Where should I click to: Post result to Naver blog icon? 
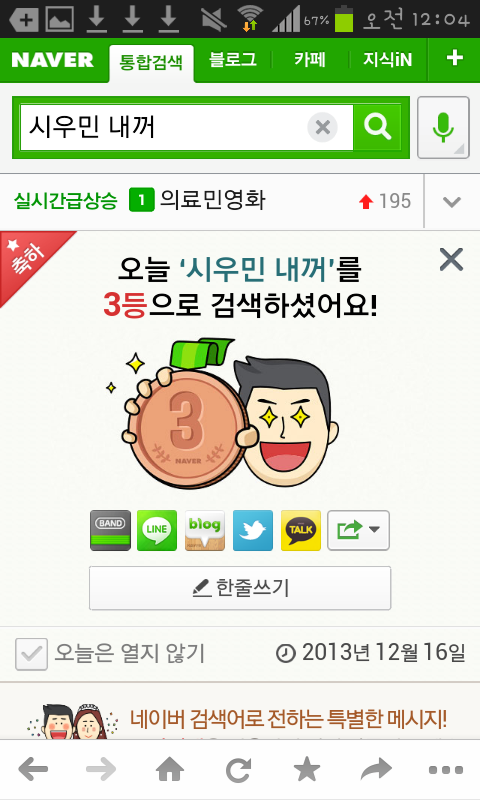tap(205, 531)
